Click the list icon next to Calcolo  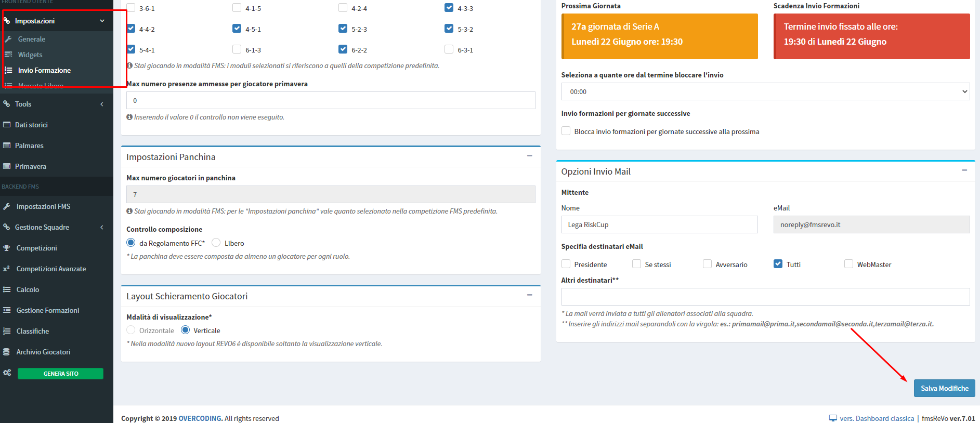pos(7,289)
